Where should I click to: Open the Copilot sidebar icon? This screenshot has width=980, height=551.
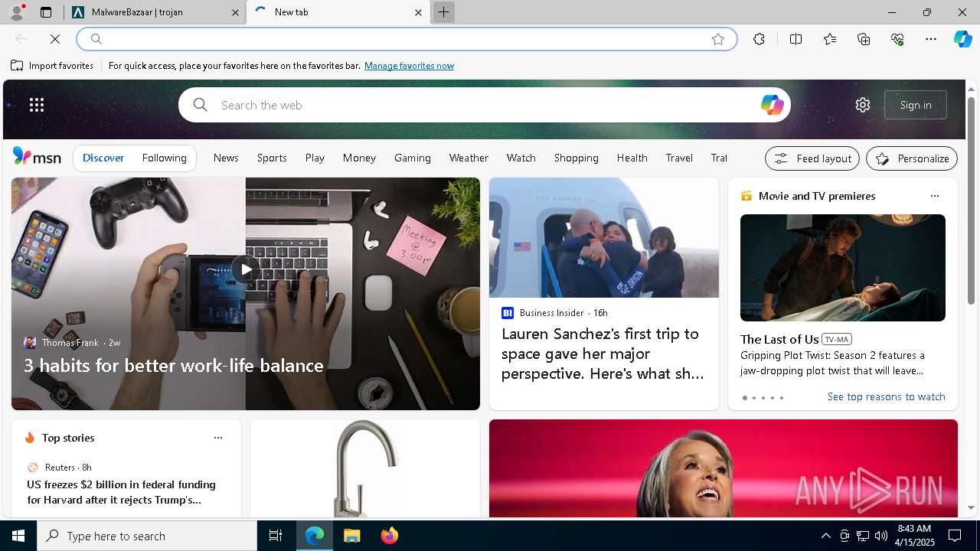click(962, 39)
